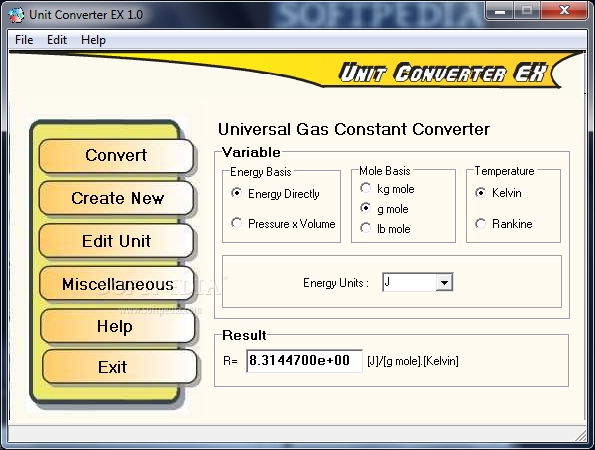The height and width of the screenshot is (450, 595).
Task: Select Kelvin temperature option
Action: [498, 193]
